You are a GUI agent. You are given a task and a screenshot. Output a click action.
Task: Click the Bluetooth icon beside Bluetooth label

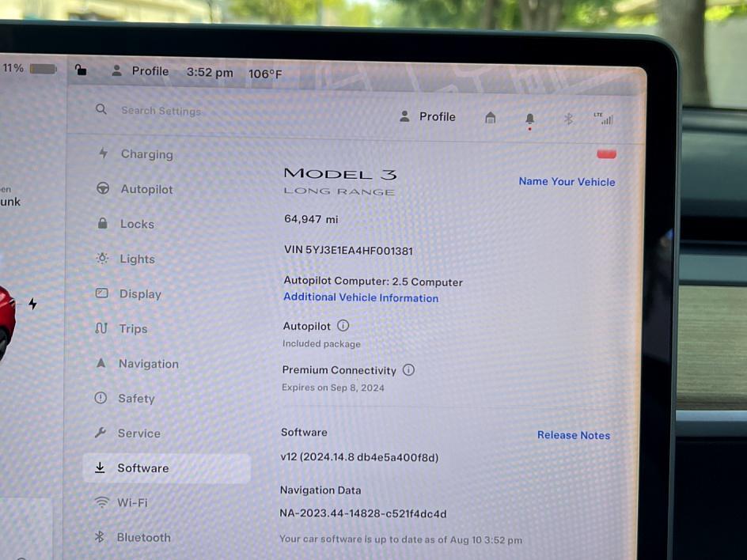click(99, 536)
